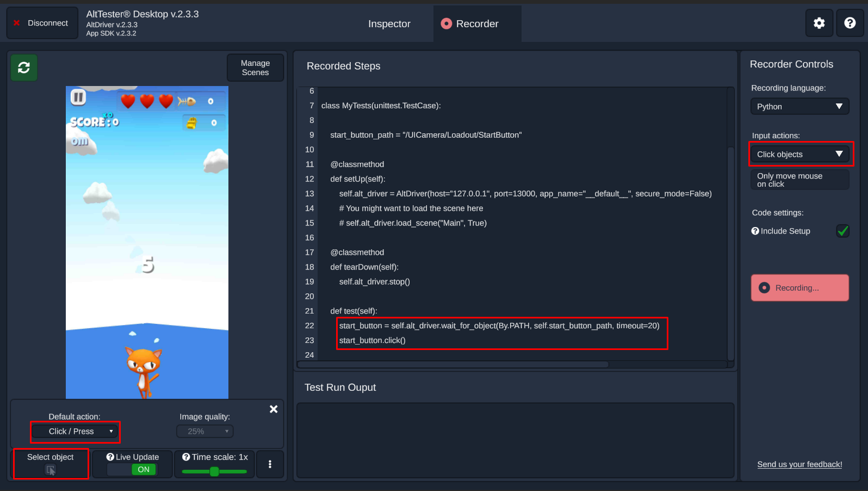Click the Test Run Output text area

[x=516, y=440]
